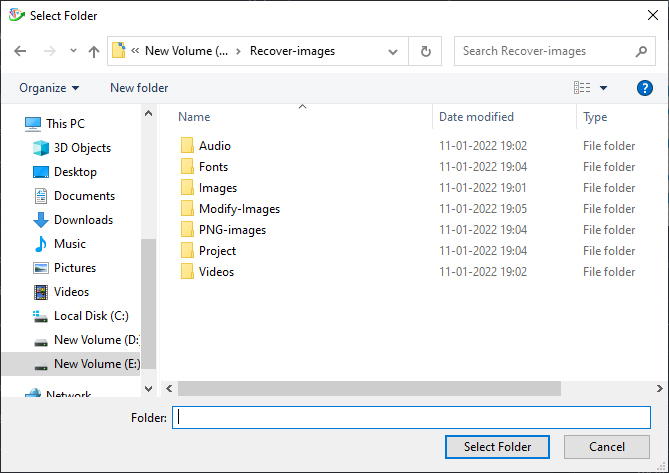Cancel the folder selection dialog
The image size is (669, 473).
(607, 447)
